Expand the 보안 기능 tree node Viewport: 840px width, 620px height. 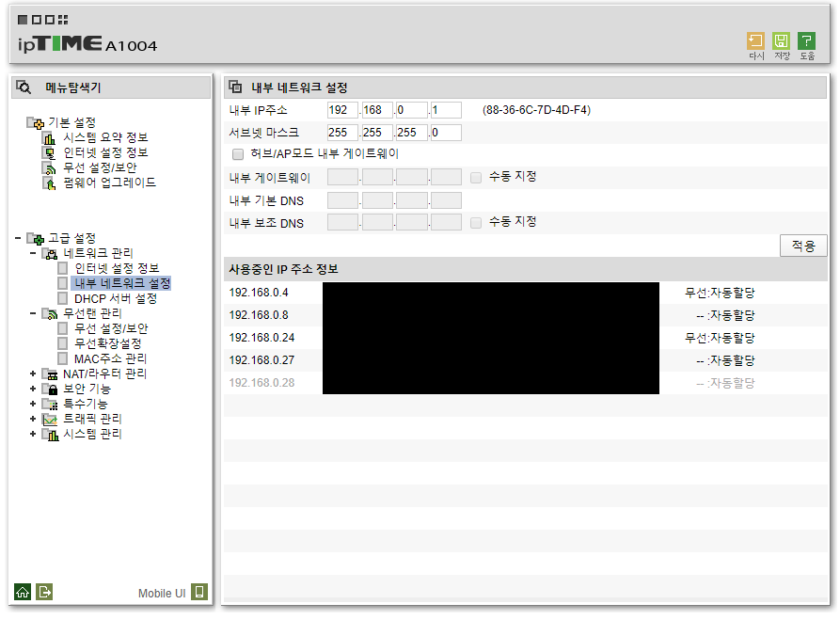tap(33, 389)
